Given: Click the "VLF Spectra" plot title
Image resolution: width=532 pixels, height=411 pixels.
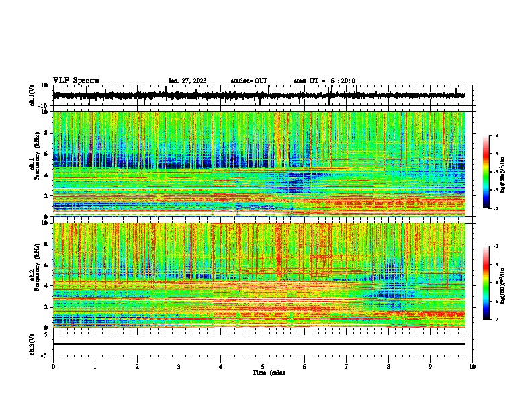Looking at the screenshot, I should (x=76, y=81).
